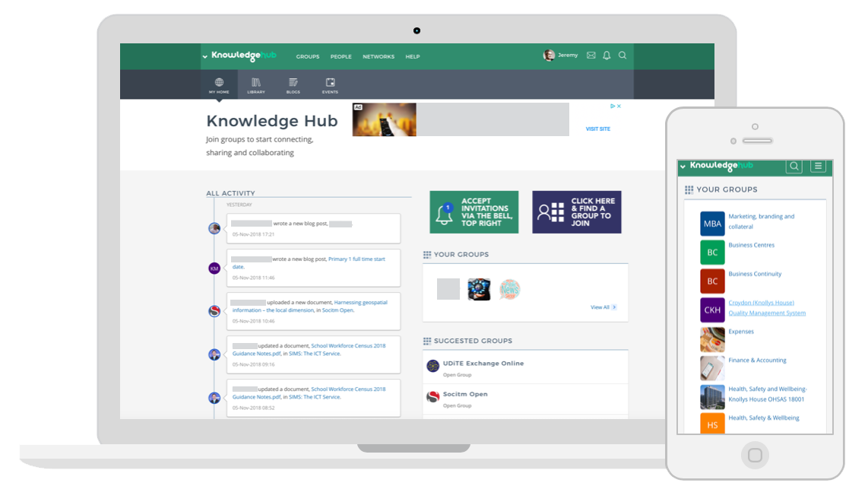Expand the chevron beside phone Knowledge Hub logo

(x=683, y=167)
